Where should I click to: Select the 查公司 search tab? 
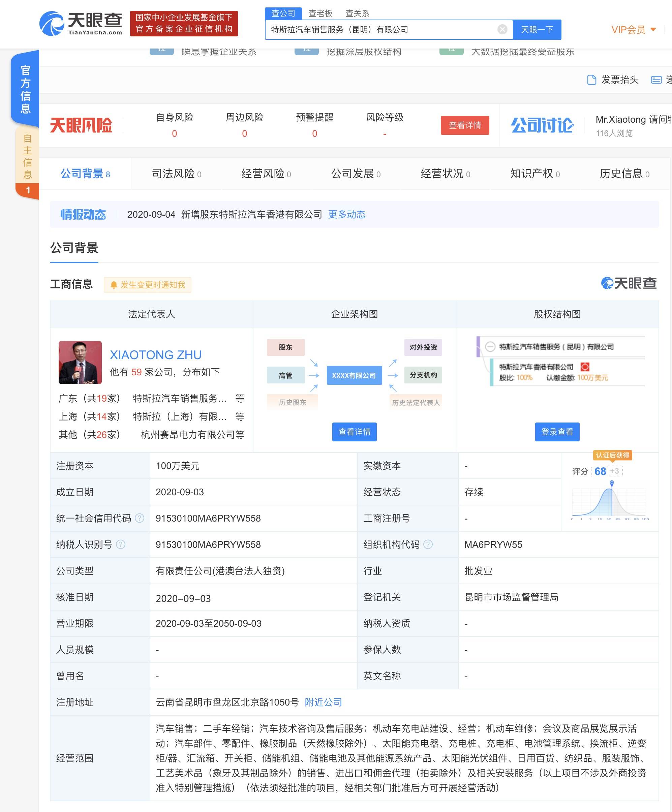click(283, 13)
